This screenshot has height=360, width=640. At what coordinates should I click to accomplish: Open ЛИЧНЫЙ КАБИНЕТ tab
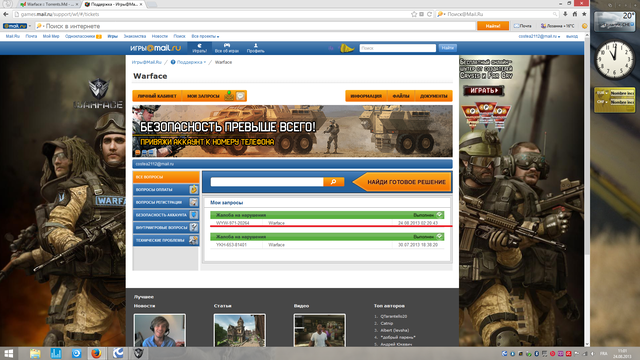(x=157, y=96)
